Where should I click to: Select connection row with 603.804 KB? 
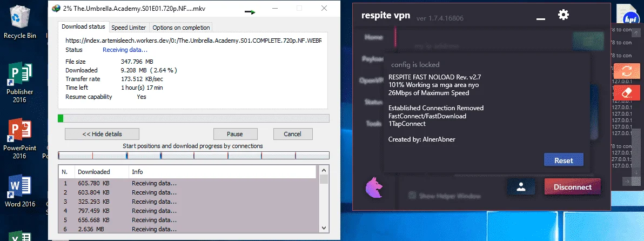pyautogui.click(x=189, y=192)
